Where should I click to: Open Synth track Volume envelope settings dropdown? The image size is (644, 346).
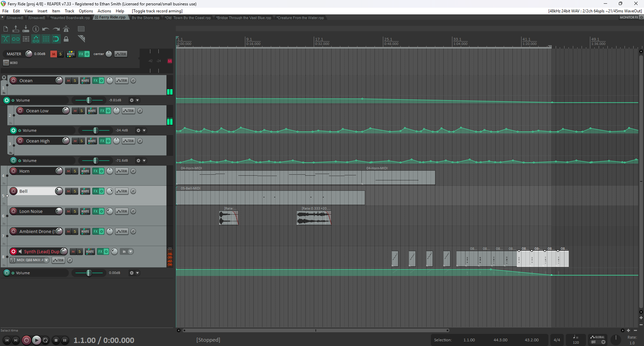point(137,273)
